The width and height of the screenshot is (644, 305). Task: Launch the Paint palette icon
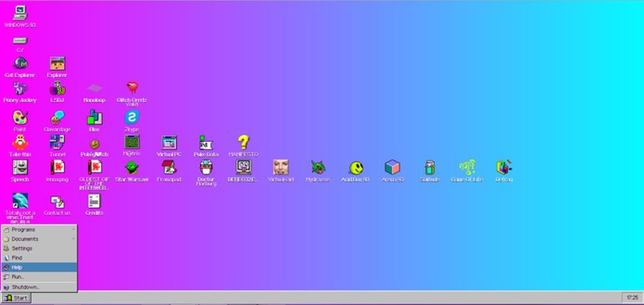20,117
